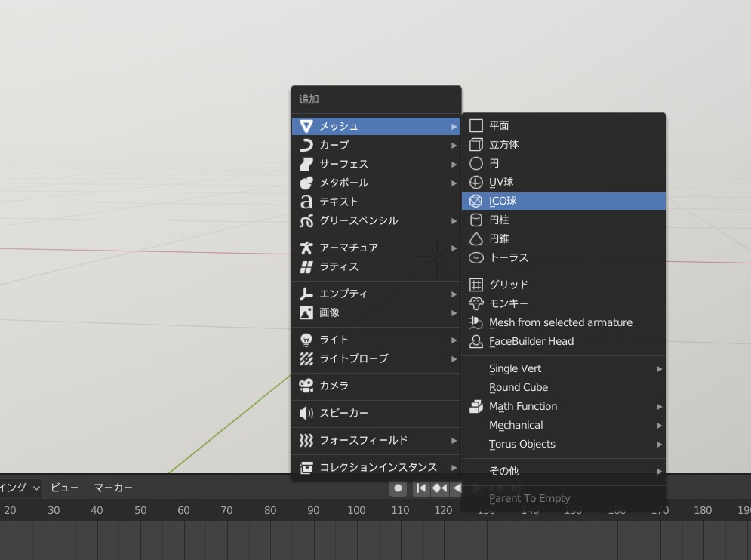Screen dimensions: 751x560
Task: Click the Metaball icon beside メタボール
Action: pos(306,183)
